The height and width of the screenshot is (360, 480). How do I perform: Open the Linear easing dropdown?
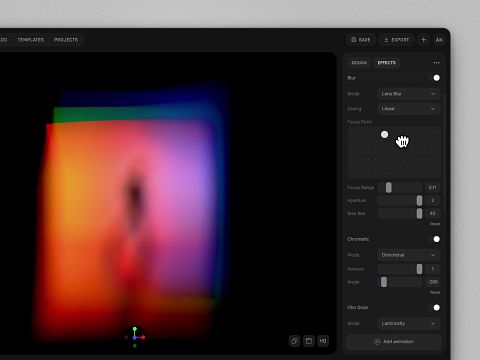(x=408, y=108)
